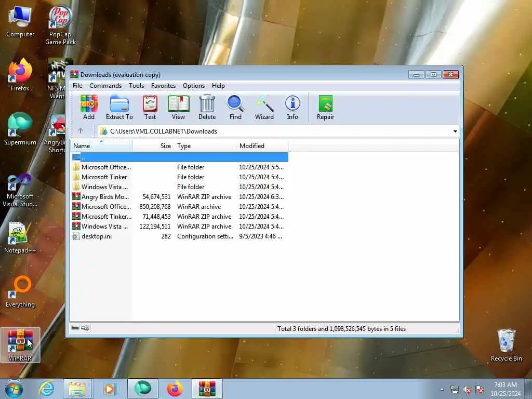
Task: Select the desktop.ini file row
Action: (179, 236)
